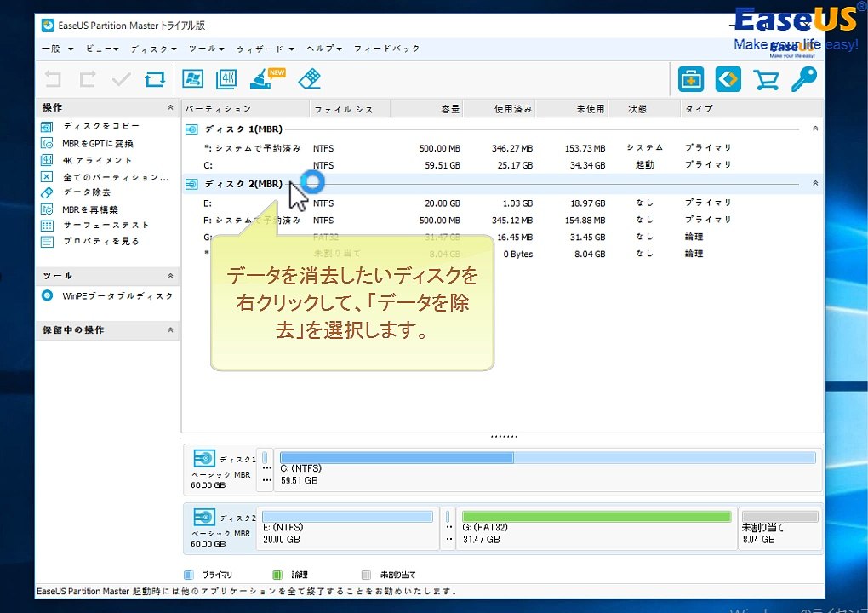Click the data wipe eraser sidebar icon
Screen dimensions: 868x613
tap(47, 192)
